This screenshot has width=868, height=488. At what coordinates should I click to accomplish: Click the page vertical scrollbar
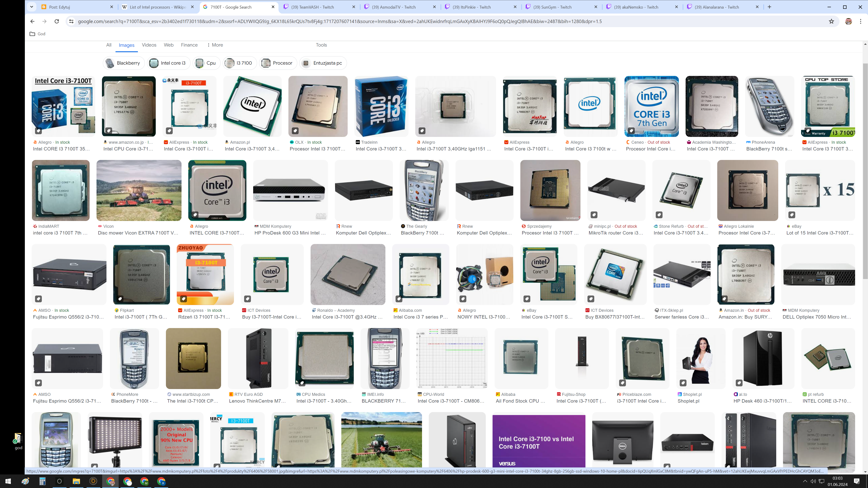point(865,168)
